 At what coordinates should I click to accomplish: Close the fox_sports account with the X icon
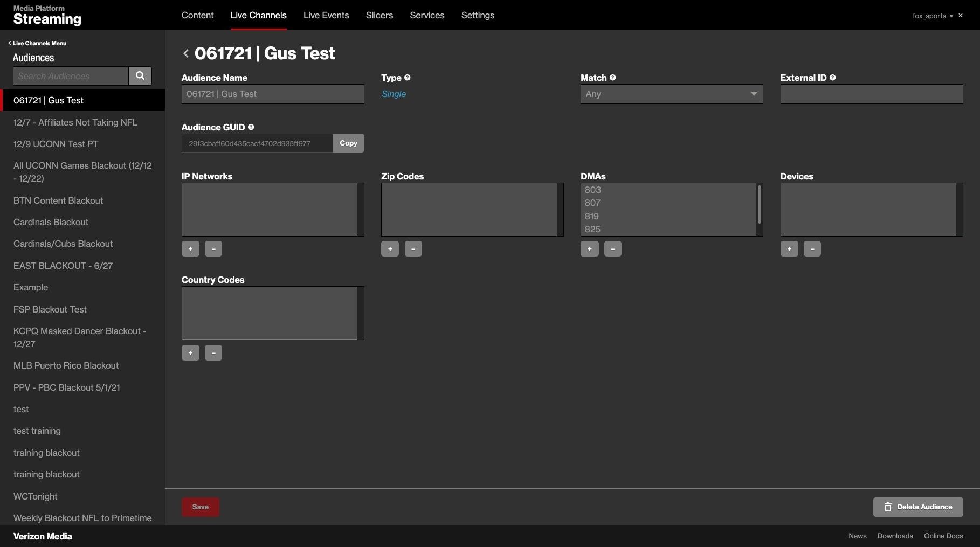tap(961, 16)
